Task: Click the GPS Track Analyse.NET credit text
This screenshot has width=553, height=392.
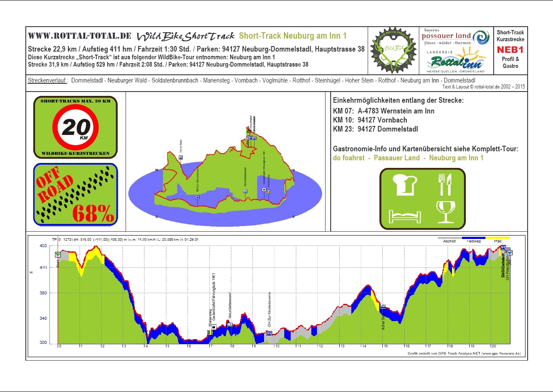Action: (x=464, y=353)
